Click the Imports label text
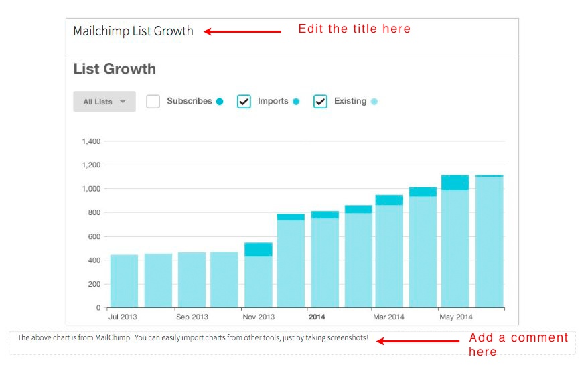The image size is (588, 375). coord(273,101)
